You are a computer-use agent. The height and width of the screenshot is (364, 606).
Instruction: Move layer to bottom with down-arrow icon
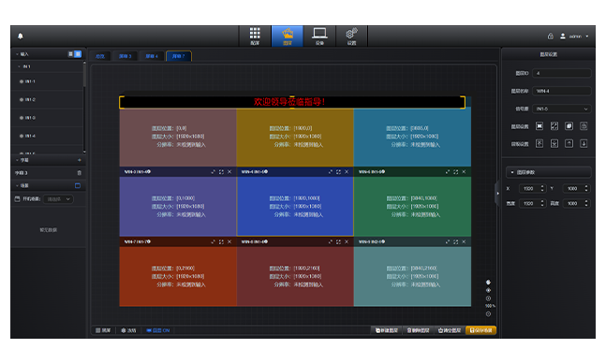tap(584, 143)
